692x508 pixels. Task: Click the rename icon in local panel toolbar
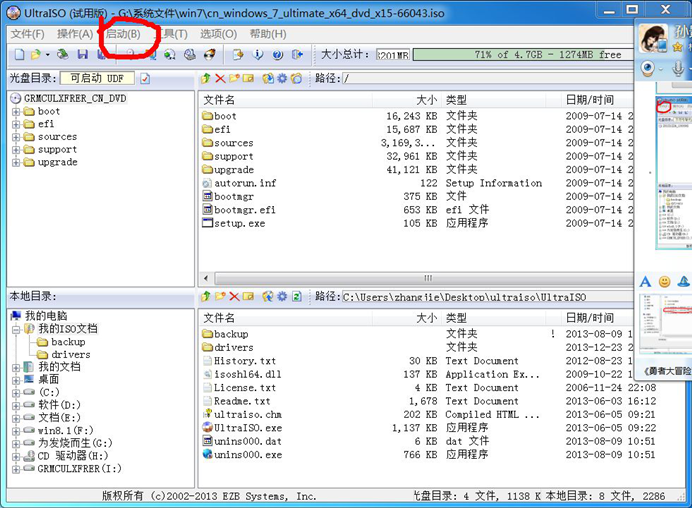pyautogui.click(x=248, y=296)
